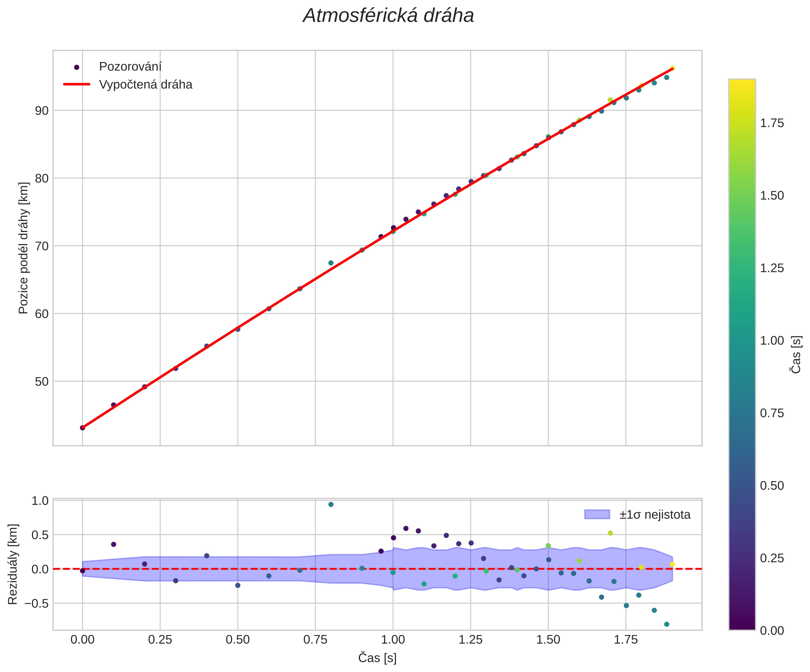Click the colorbar label Čas [s]
Viewport: 810px width, 672px height.
[796, 354]
